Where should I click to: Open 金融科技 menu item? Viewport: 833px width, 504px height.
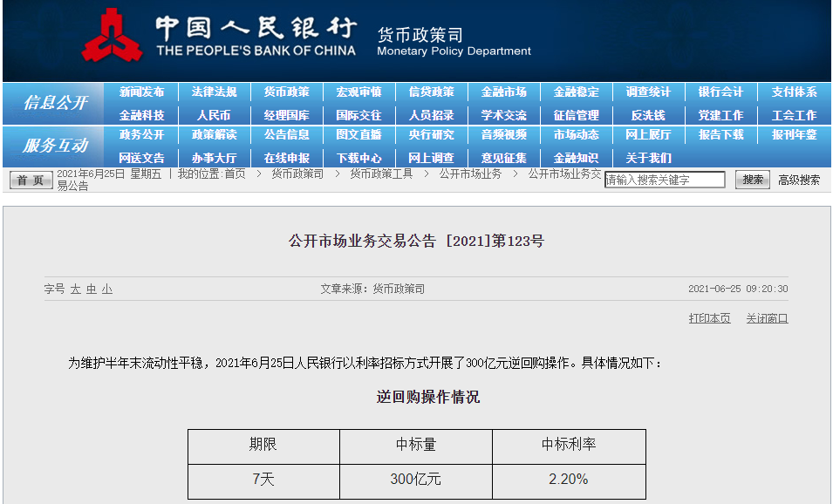coord(141,115)
